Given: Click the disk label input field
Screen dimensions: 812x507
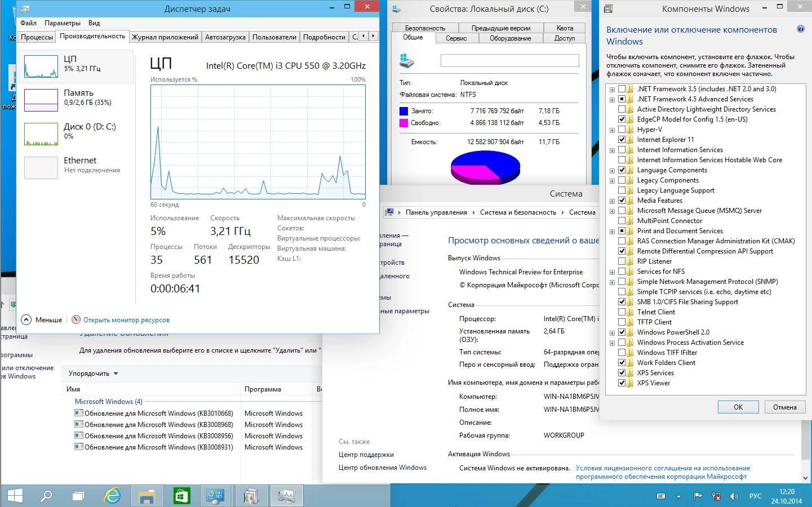Looking at the screenshot, I should coord(509,61).
